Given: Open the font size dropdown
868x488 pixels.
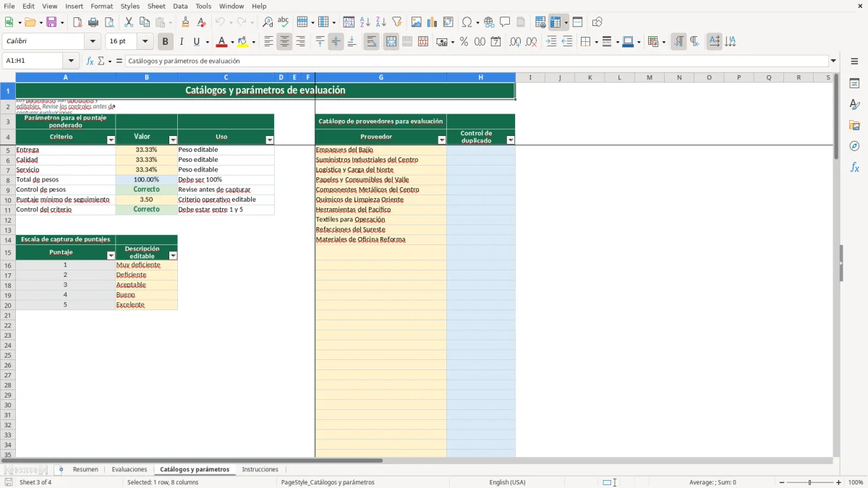Looking at the screenshot, I should (145, 42).
